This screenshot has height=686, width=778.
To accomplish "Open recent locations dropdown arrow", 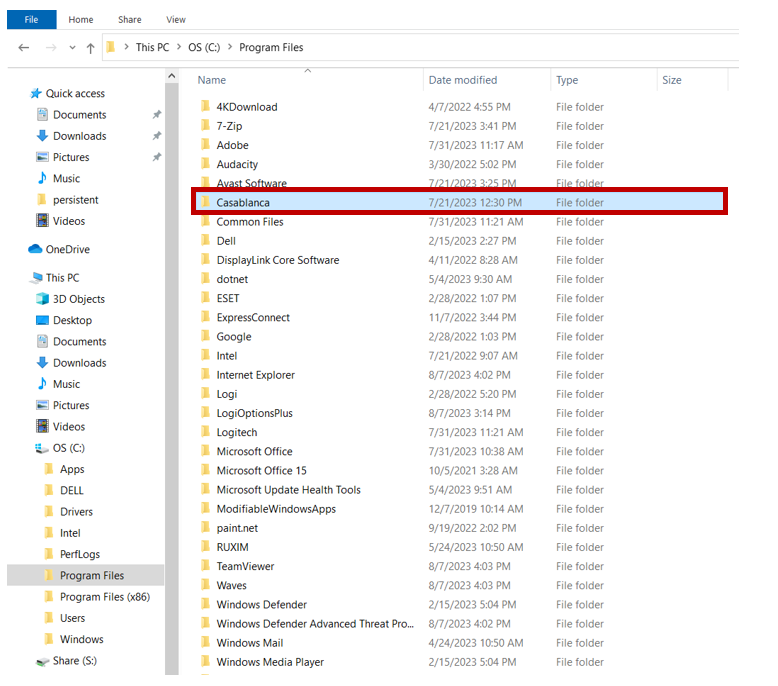I will click(72, 48).
